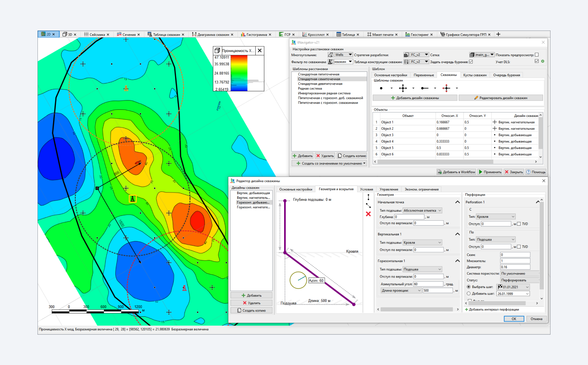This screenshot has width=588, height=365.
Task: Close the 2D tab
Action: pyautogui.click(x=53, y=34)
